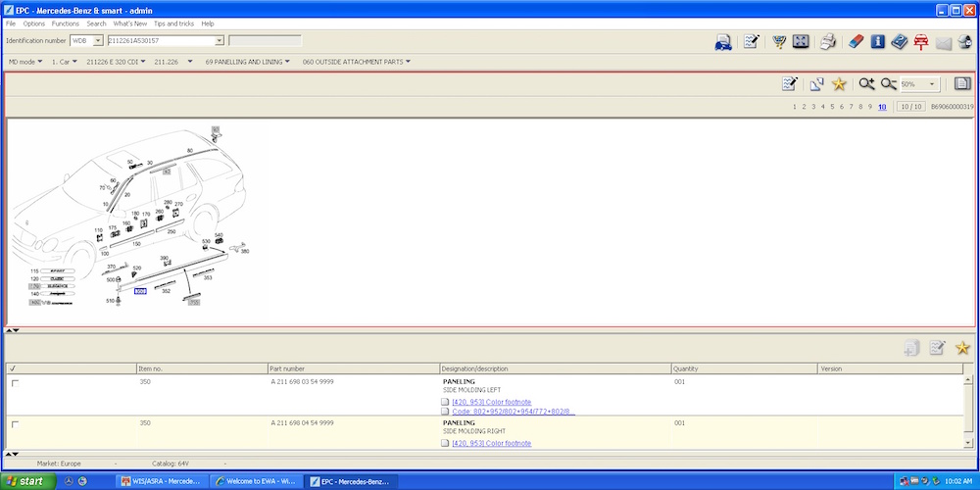Screen dimensions: 980x490
Task: Open the notes icon above the diagram
Action: (x=790, y=83)
